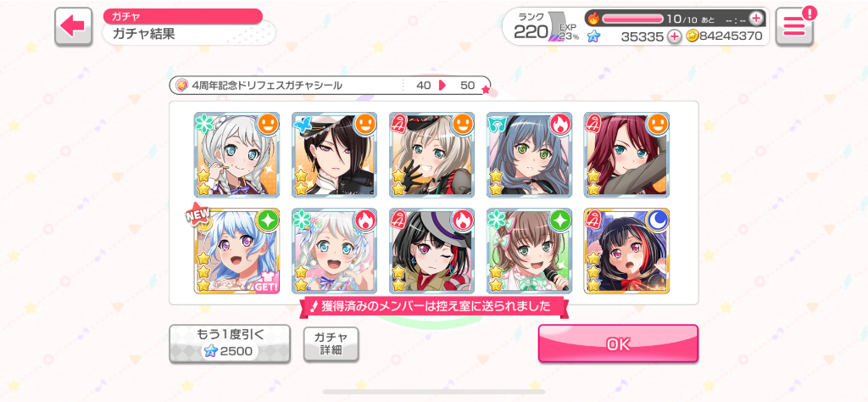Tap the gold coin icon by 84245370
Viewport: 868px width, 402px height.
(x=692, y=36)
